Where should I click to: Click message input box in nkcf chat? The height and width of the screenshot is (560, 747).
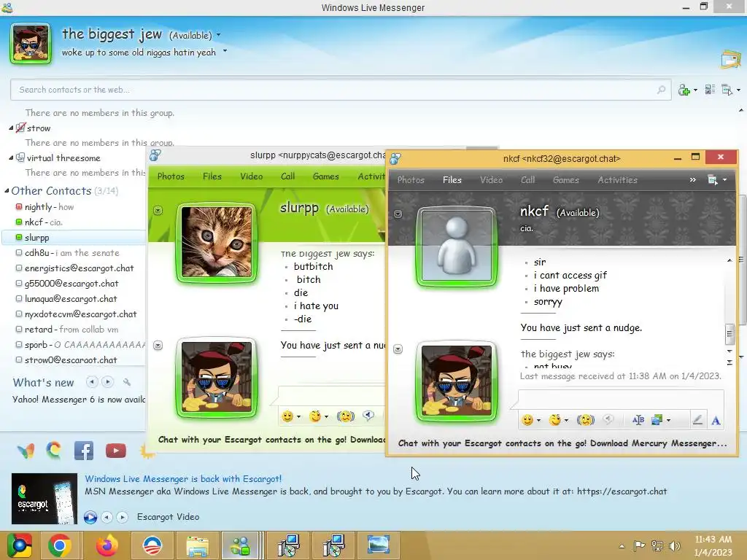(x=620, y=399)
